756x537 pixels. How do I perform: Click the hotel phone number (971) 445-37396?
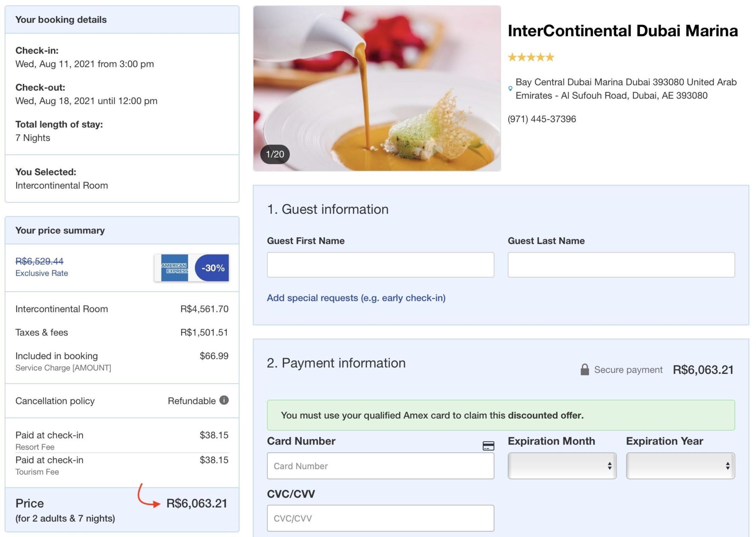[542, 119]
